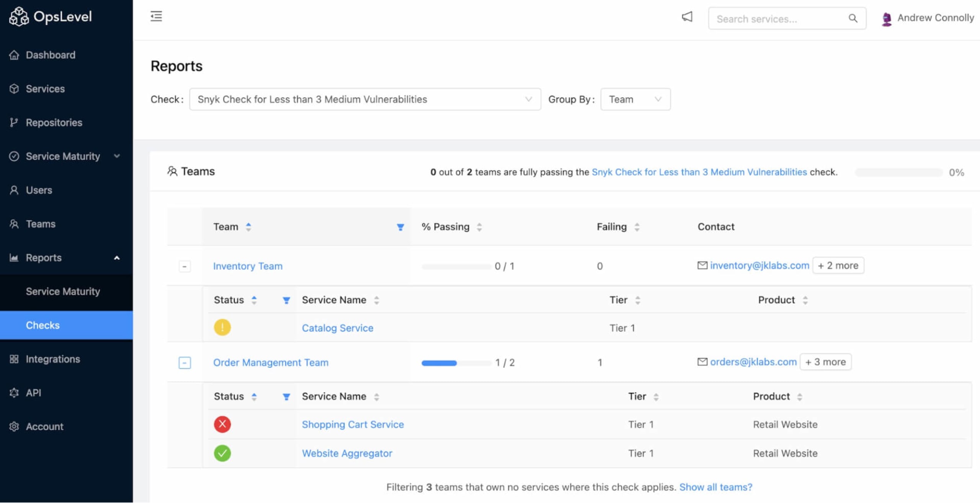Sort Service Name in Inventory Team subtable
This screenshot has height=503, width=980.
coord(377,300)
